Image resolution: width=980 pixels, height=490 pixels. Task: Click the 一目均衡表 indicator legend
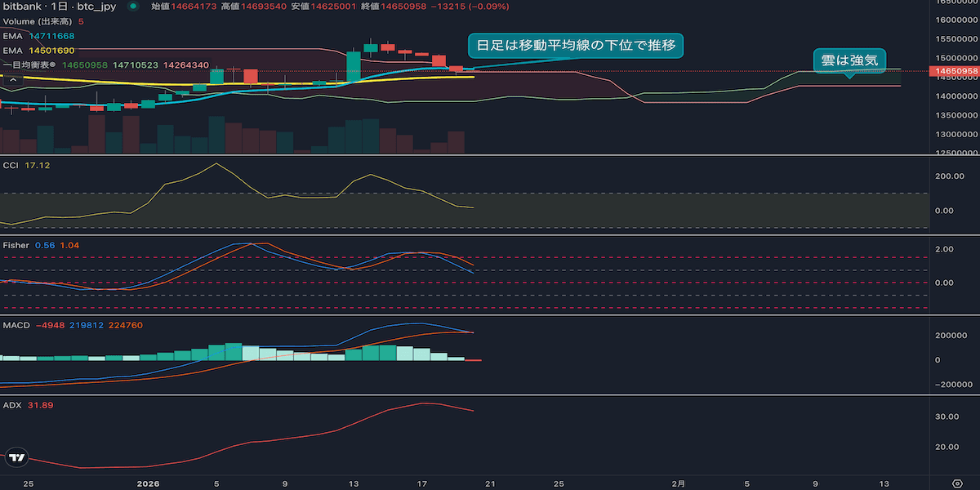click(29, 65)
